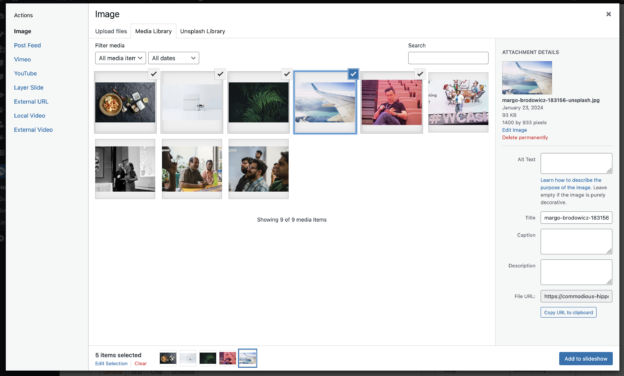Select the WCASIA cartoon thumbnail
Viewport: 624px width, 376px height.
click(458, 102)
